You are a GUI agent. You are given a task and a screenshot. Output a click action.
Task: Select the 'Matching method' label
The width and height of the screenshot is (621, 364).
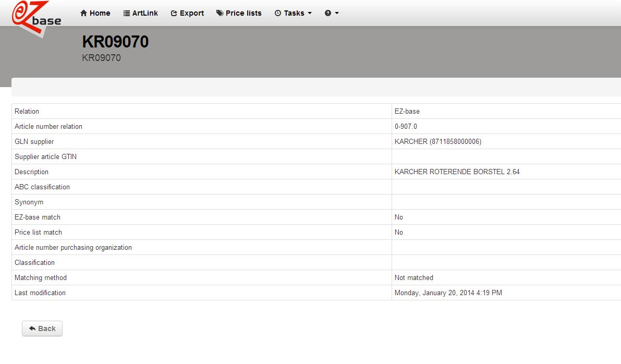coord(40,277)
